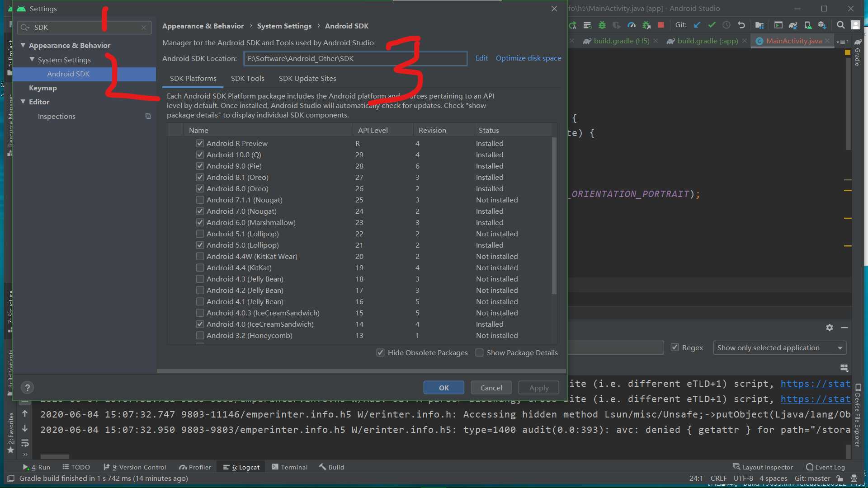Clear the SDK search field
This screenshot has height=488, width=868.
pyautogui.click(x=144, y=28)
